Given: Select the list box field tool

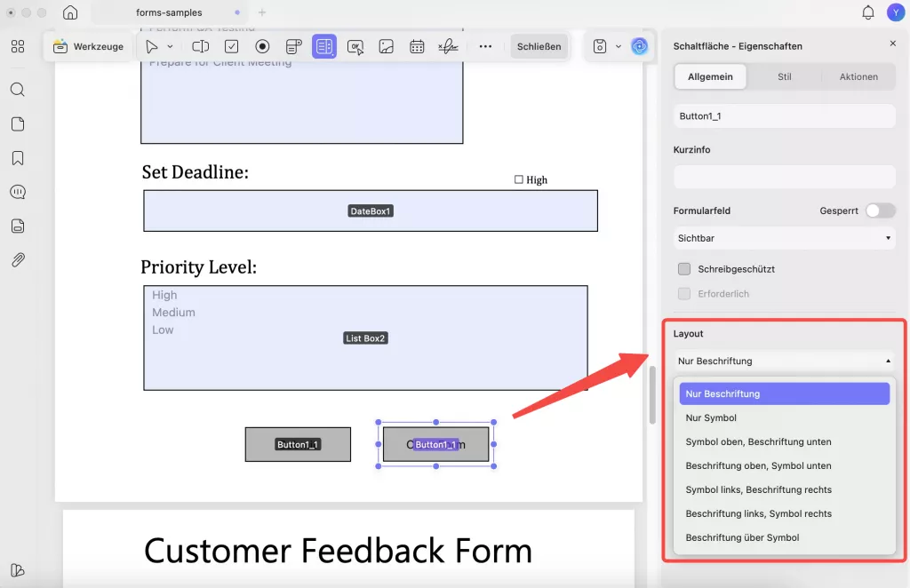Looking at the screenshot, I should [x=324, y=46].
